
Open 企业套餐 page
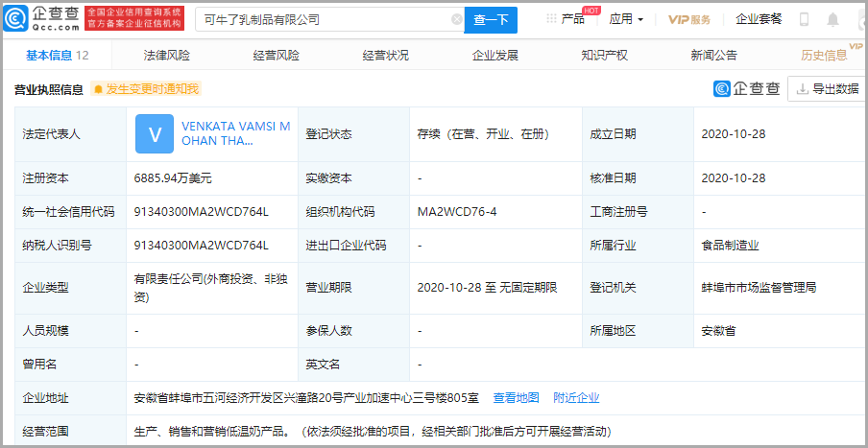point(759,19)
